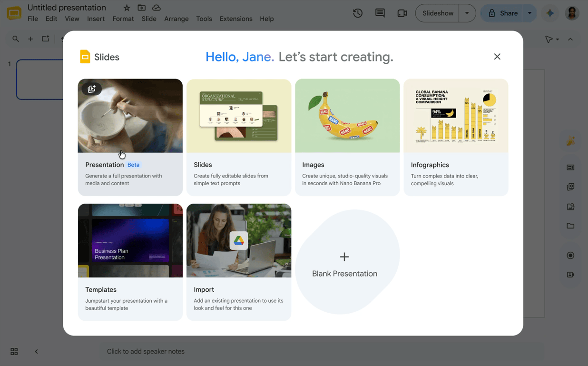Open the Format menu

[x=123, y=19]
